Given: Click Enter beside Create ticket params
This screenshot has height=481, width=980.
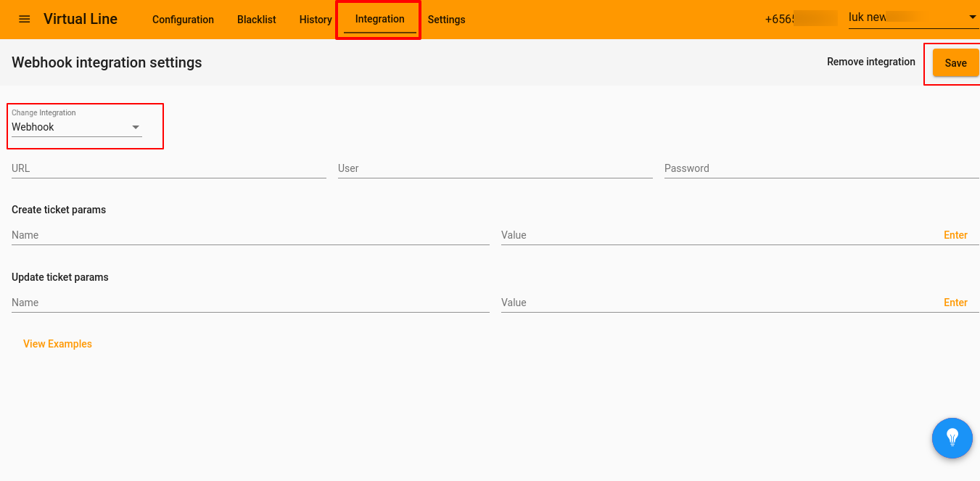Looking at the screenshot, I should tap(955, 235).
